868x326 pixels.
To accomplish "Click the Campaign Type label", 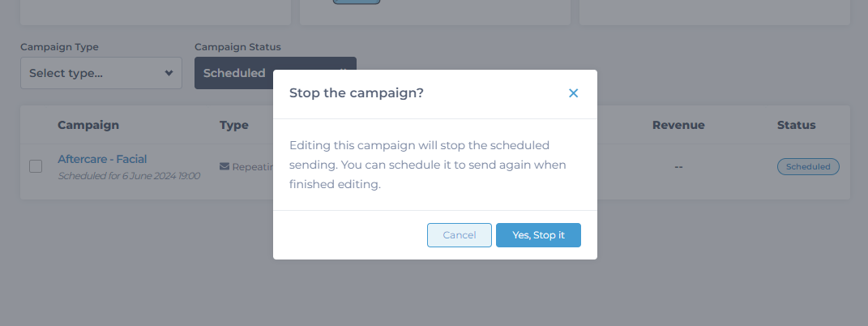I will (59, 47).
